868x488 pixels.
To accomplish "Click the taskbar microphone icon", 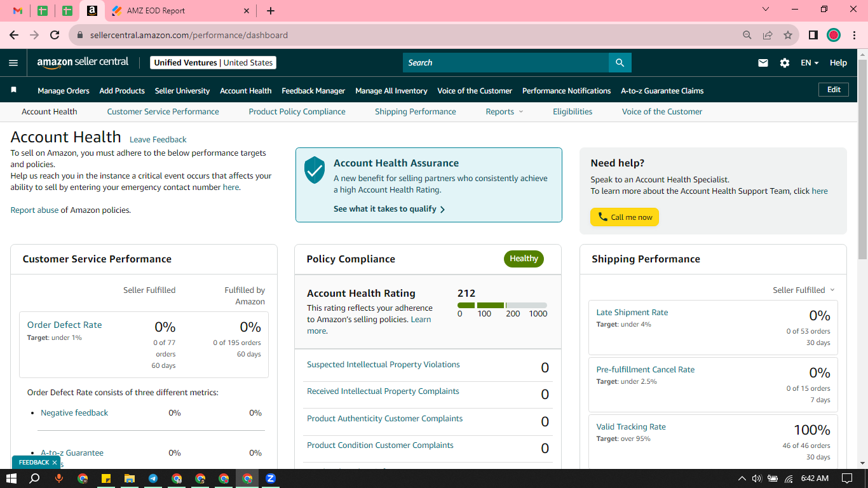I will click(59, 478).
